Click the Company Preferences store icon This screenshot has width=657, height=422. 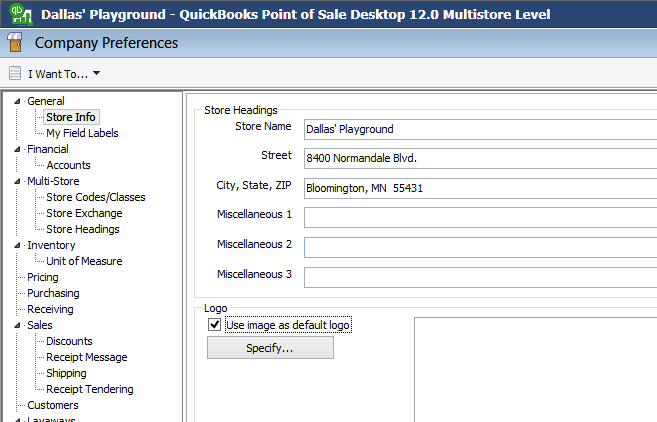click(15, 43)
